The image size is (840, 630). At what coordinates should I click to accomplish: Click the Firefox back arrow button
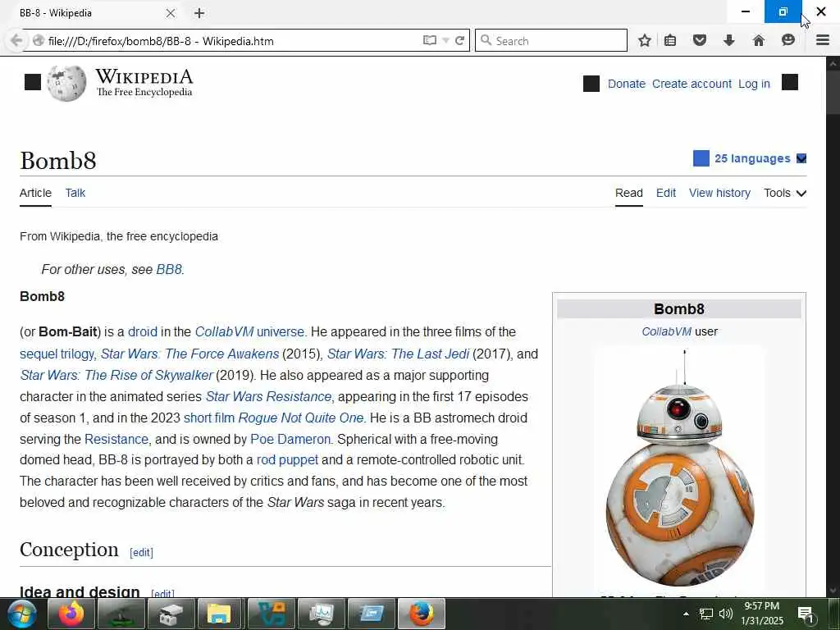click(x=16, y=41)
